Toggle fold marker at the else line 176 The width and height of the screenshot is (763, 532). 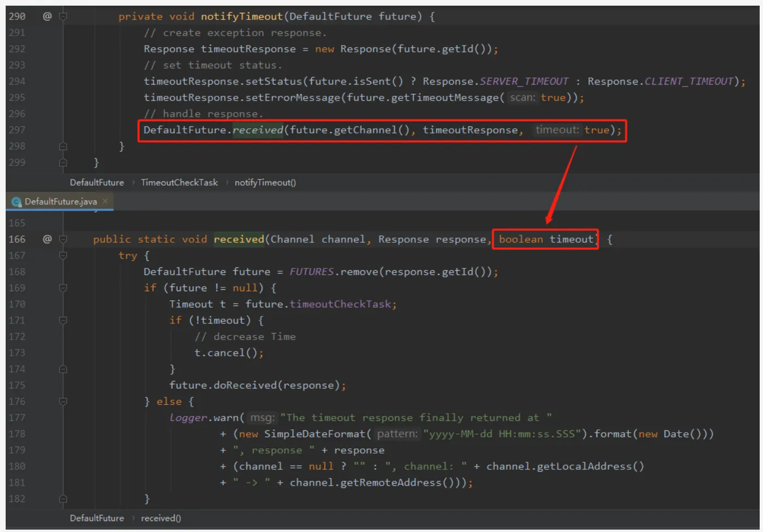click(x=63, y=402)
